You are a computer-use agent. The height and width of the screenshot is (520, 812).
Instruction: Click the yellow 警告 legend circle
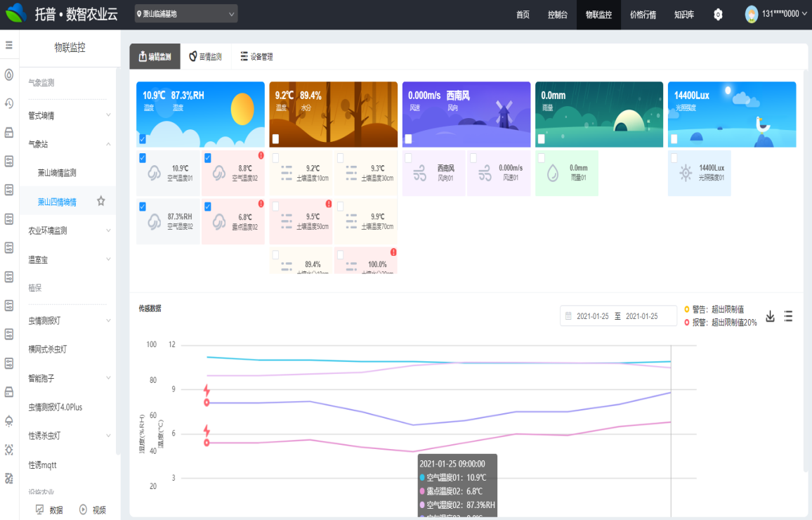pyautogui.click(x=687, y=309)
